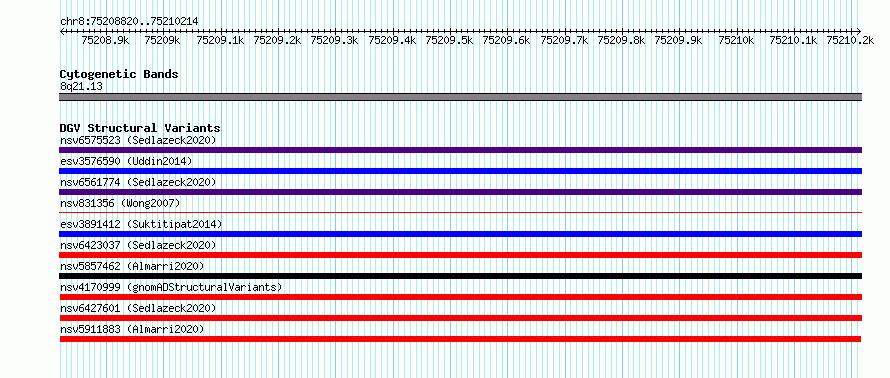Select the esv3891412 (Suktitipat2014) blue bar

460,234
